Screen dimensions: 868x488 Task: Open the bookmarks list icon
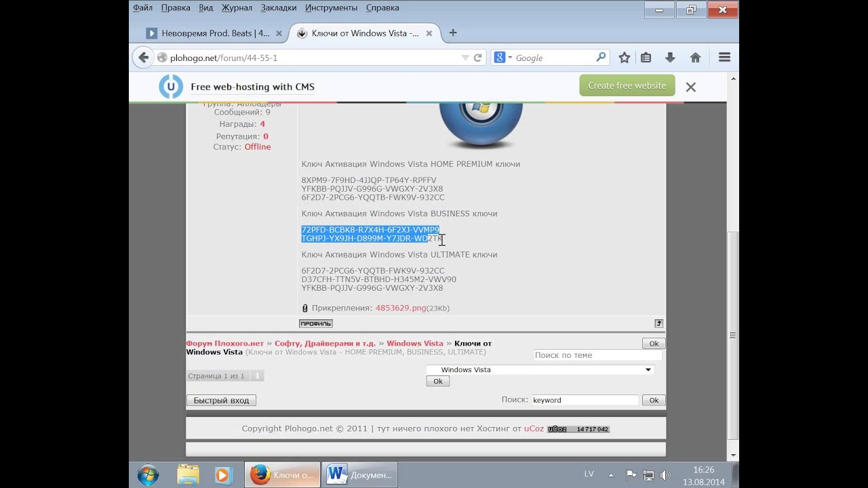[x=646, y=58]
